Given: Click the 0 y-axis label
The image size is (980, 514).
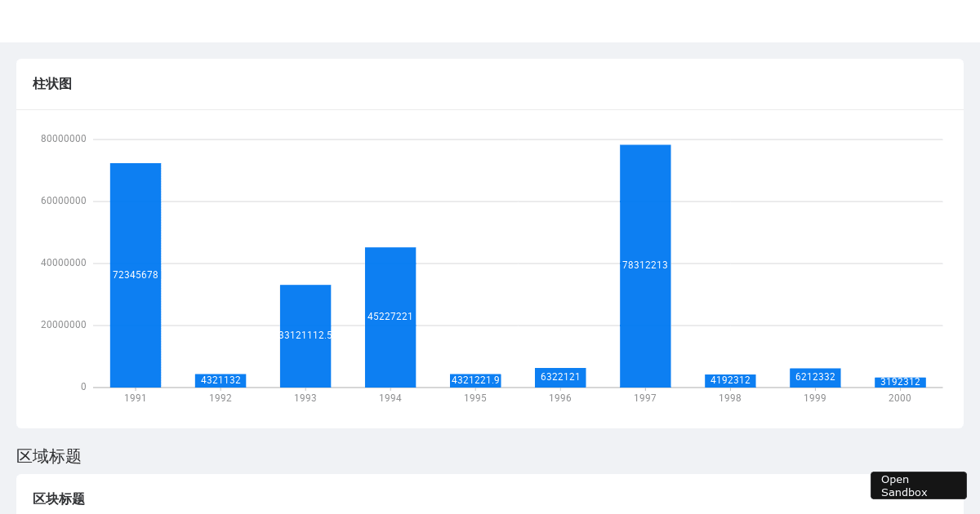Looking at the screenshot, I should tap(83, 387).
